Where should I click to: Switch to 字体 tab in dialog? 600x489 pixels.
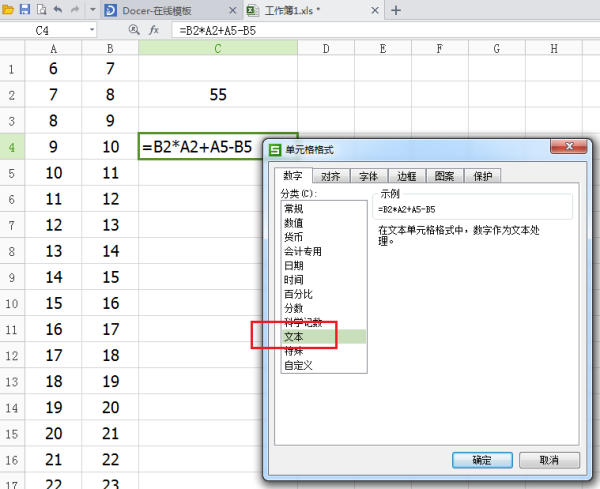(x=368, y=176)
